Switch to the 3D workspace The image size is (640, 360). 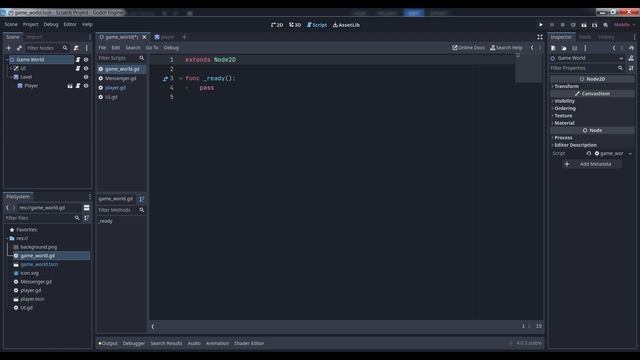[295, 25]
